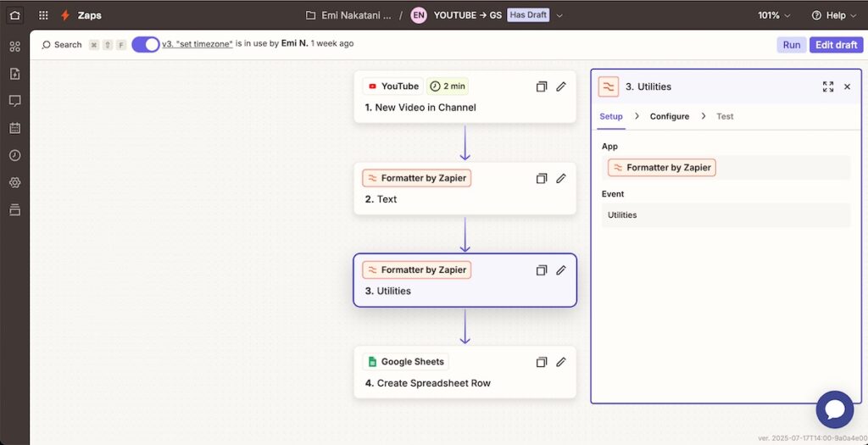The width and height of the screenshot is (868, 445).
Task: Open the sidebar Zap details file icon
Action: [15, 75]
